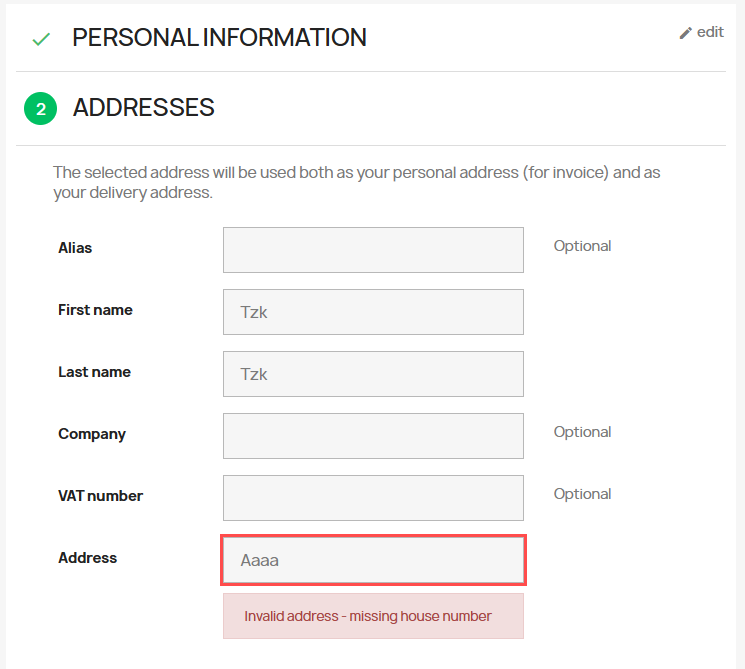Click the VAT number input field
This screenshot has width=745, height=669.
[x=373, y=498]
